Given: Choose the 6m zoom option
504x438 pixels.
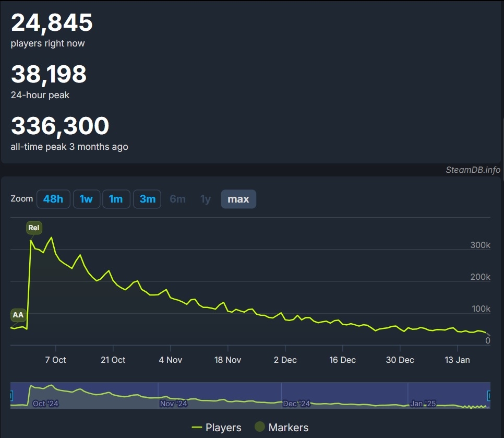Looking at the screenshot, I should (x=178, y=199).
